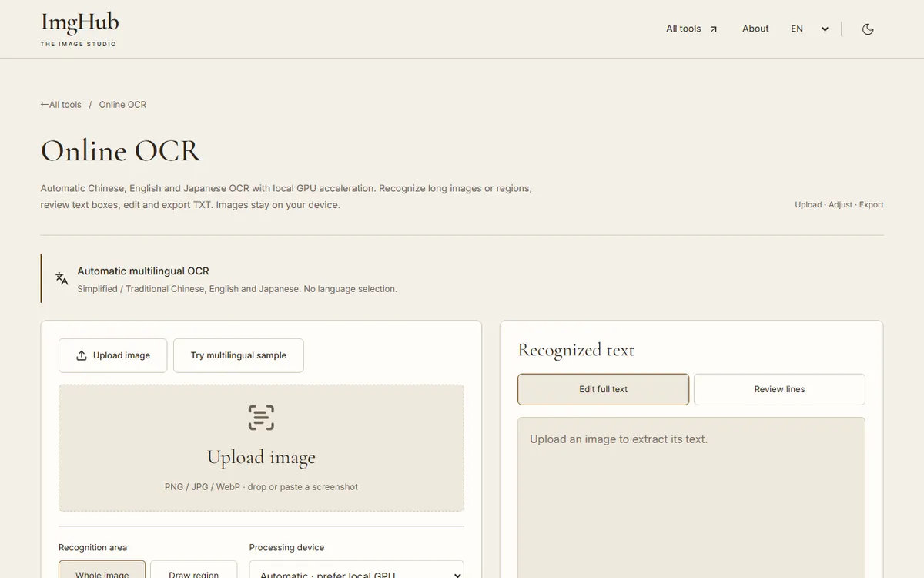The width and height of the screenshot is (924, 578).
Task: Go back via the All tools breadcrumb
Action: click(61, 105)
